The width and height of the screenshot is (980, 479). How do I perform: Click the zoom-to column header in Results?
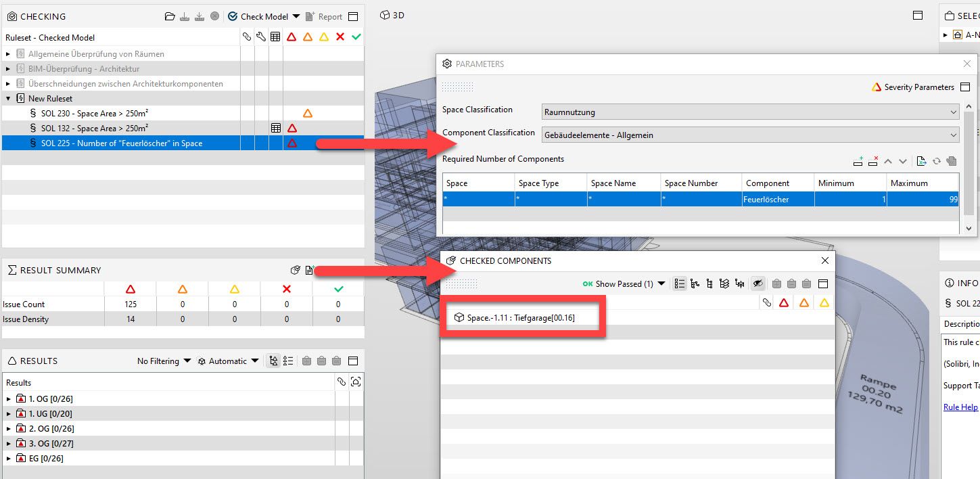pyautogui.click(x=356, y=382)
